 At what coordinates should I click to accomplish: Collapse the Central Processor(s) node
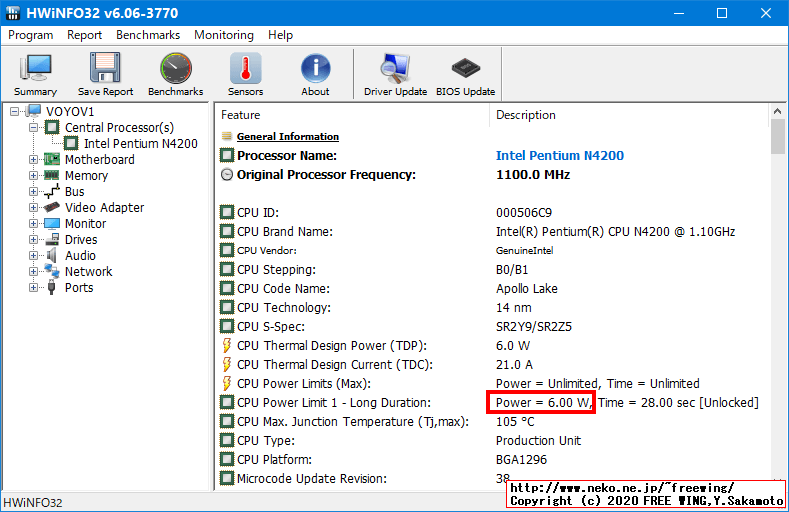(x=33, y=128)
